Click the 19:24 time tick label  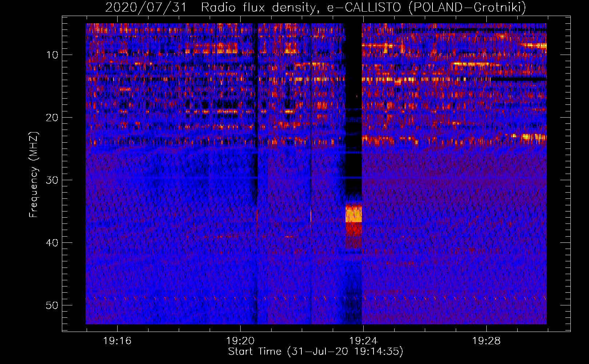[363, 341]
